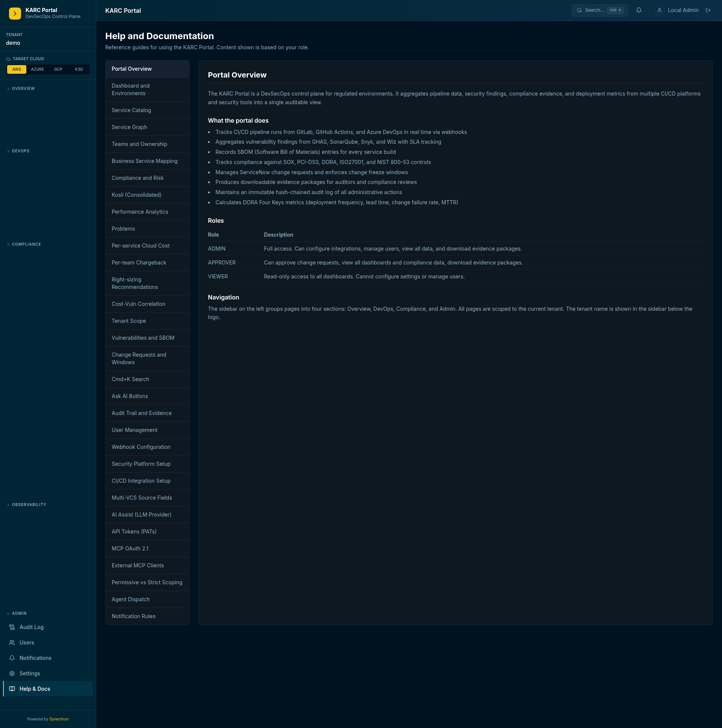Open the Security Platform Setup topic
722x728 pixels.
(147, 465)
